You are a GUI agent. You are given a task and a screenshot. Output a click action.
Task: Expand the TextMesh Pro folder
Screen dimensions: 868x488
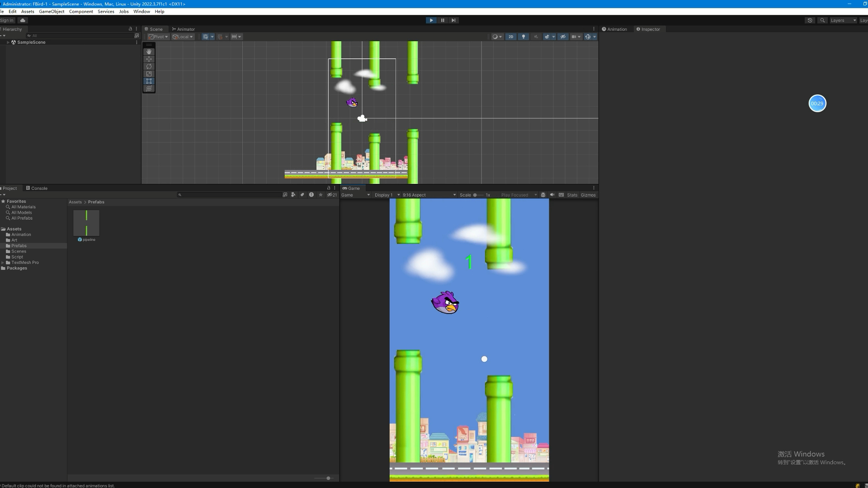(x=3, y=263)
